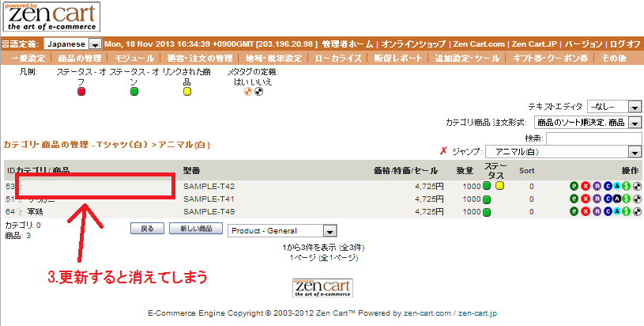Toggle the green status button for SAMPLE-T49

point(487,212)
